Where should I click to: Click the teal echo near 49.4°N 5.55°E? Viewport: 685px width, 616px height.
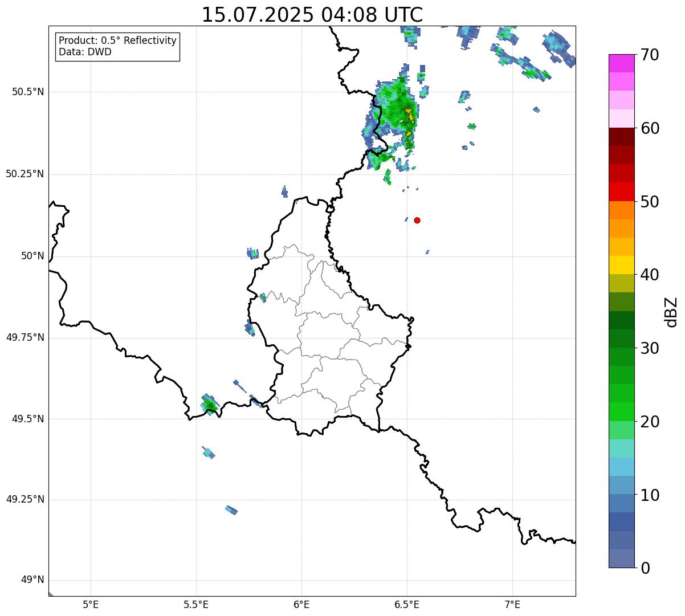pos(209,453)
